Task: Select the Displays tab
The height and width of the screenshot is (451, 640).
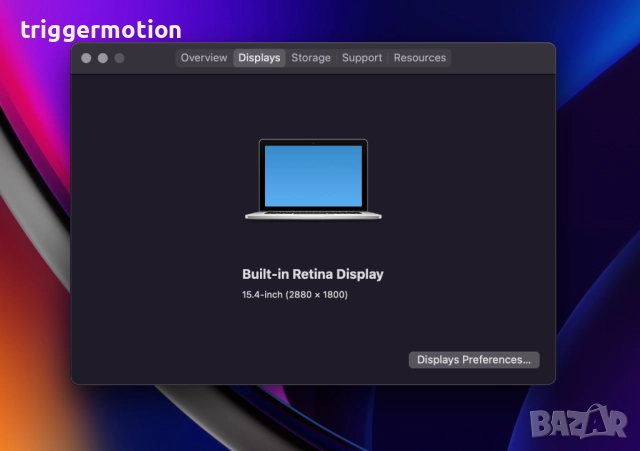Action: (x=259, y=58)
